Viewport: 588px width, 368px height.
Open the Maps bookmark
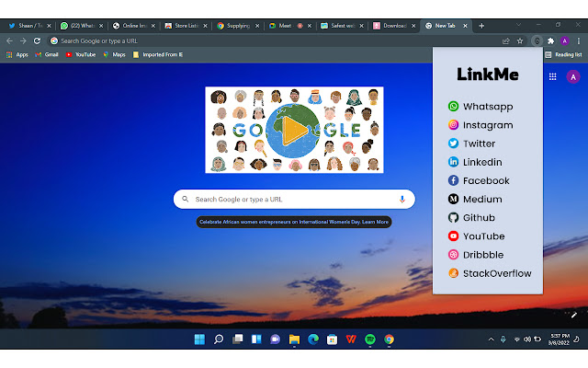114,55
